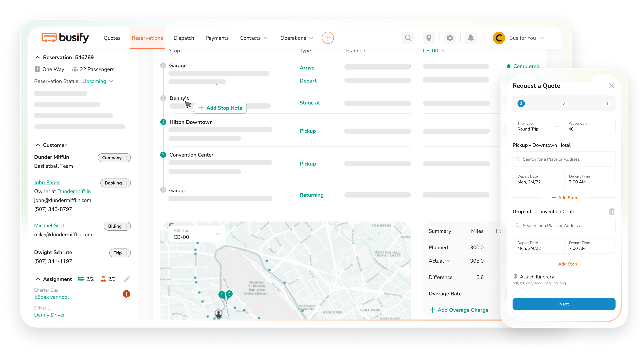
Task: Go to the Payments tab
Action: pyautogui.click(x=217, y=38)
